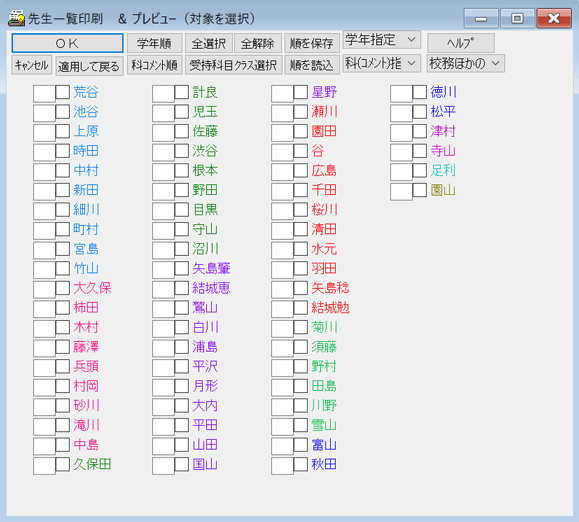Click the name 町村
The height and width of the screenshot is (522, 579).
tap(86, 229)
